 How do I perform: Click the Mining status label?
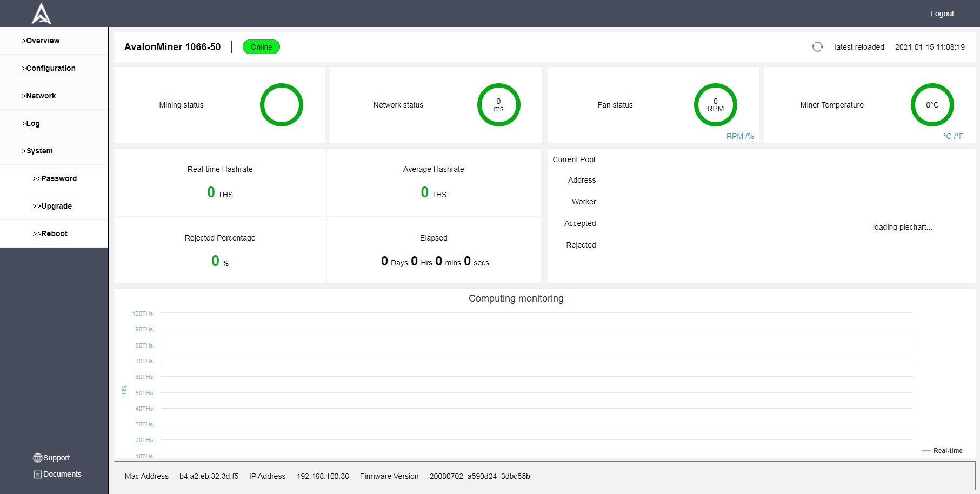point(181,105)
